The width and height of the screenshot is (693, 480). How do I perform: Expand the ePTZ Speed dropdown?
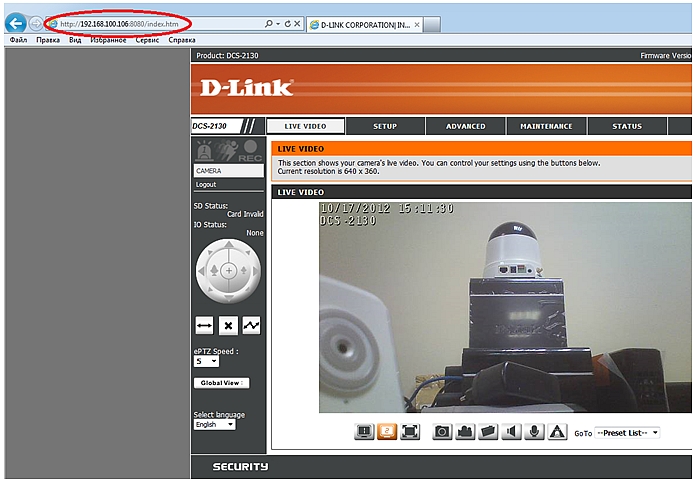205,361
